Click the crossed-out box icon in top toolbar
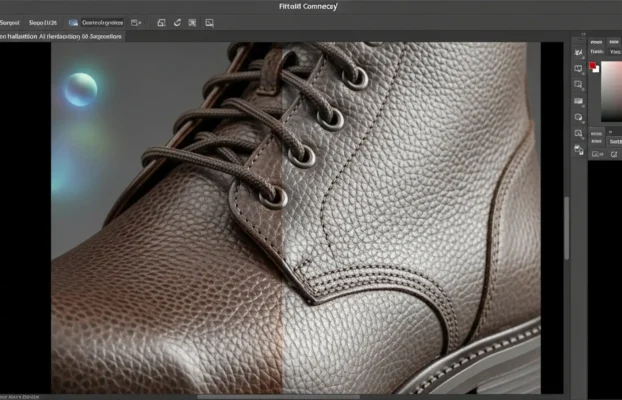The width and height of the screenshot is (622, 400). 192,23
